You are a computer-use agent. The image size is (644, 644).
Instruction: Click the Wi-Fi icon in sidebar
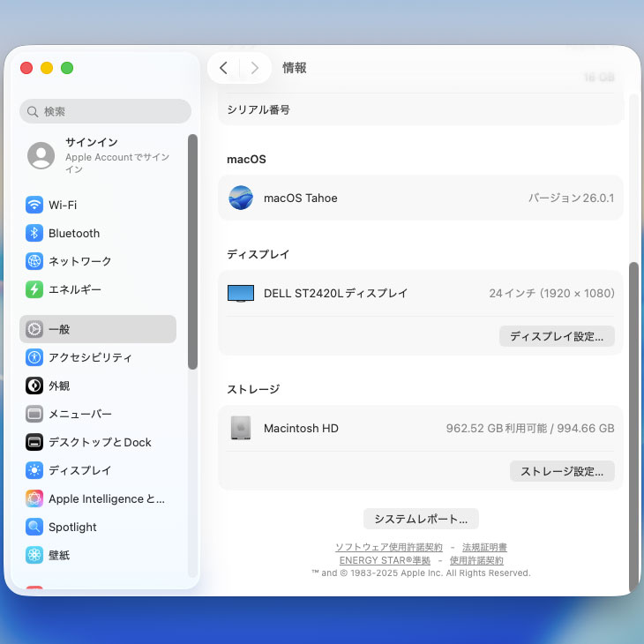[34, 205]
